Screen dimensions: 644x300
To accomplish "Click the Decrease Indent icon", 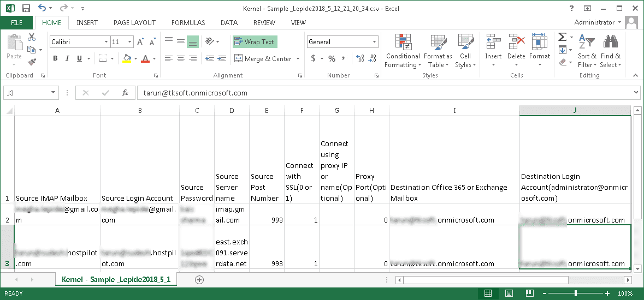I will coord(209,59).
